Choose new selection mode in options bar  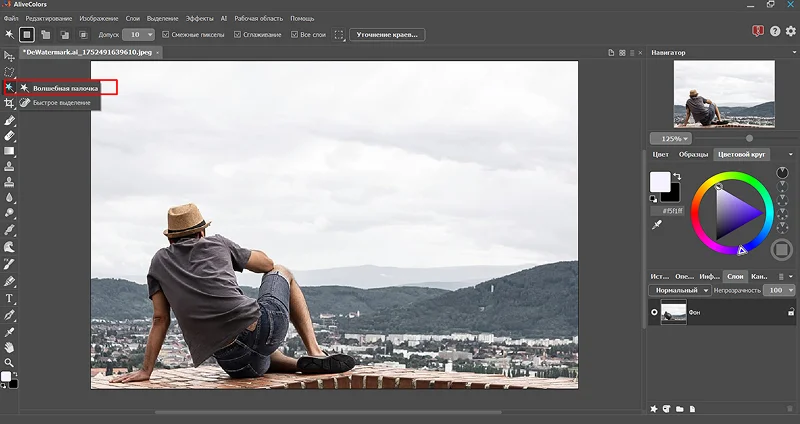(27, 35)
